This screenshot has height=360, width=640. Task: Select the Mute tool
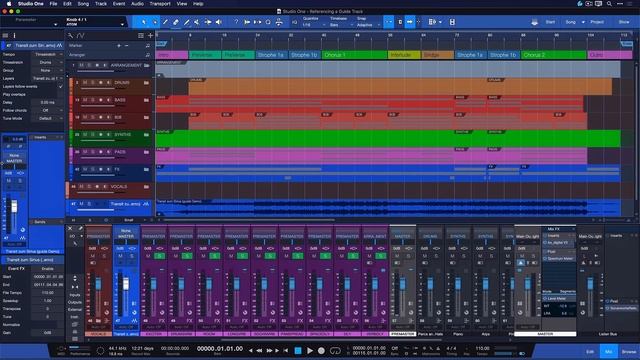197,22
